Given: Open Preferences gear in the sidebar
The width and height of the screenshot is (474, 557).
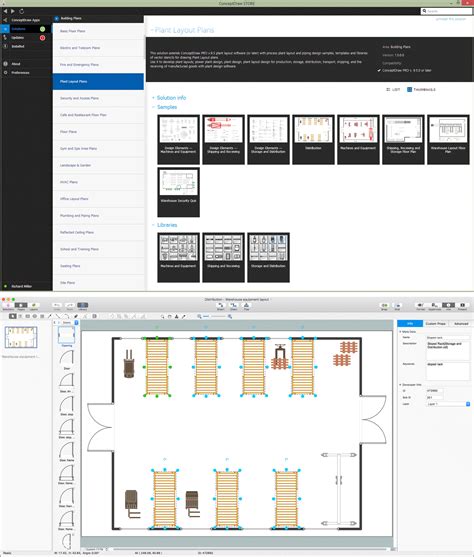Looking at the screenshot, I should 5,72.
